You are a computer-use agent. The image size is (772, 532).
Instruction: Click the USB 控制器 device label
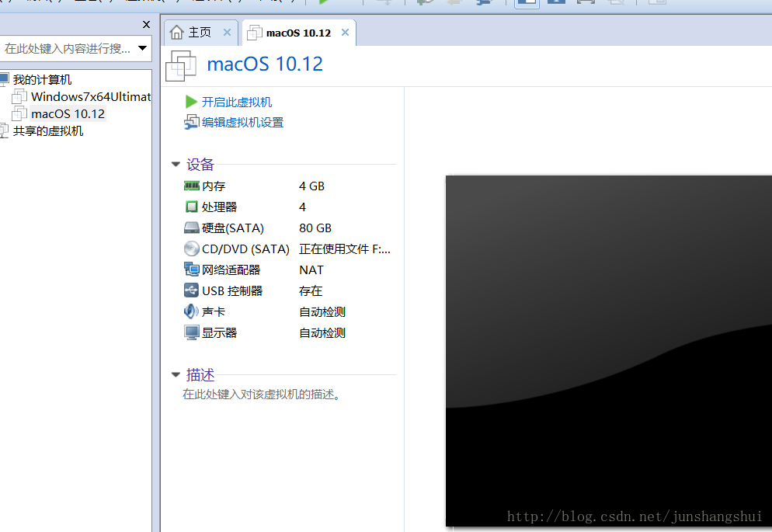[x=232, y=291]
